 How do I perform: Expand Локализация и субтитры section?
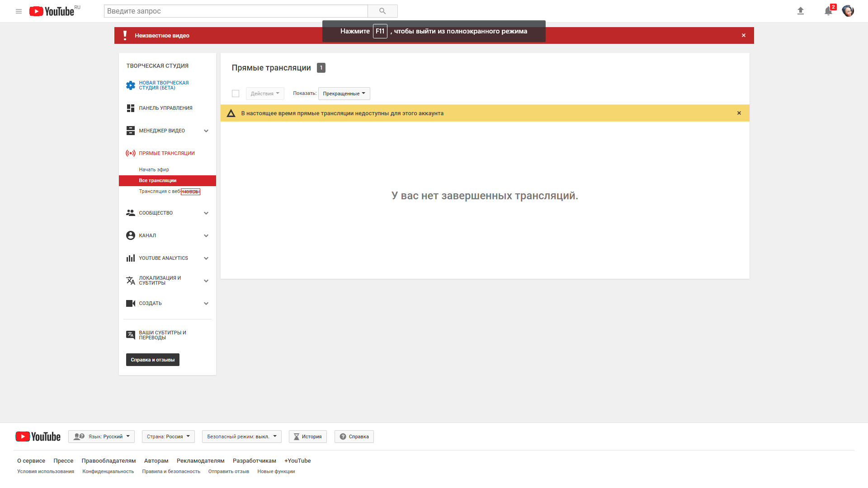[206, 281]
